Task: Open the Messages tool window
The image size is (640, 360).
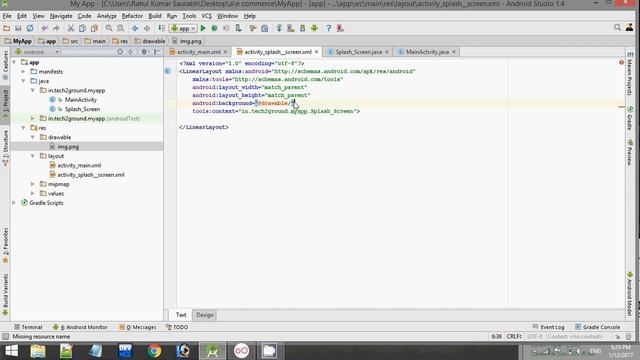Action: pos(138,327)
